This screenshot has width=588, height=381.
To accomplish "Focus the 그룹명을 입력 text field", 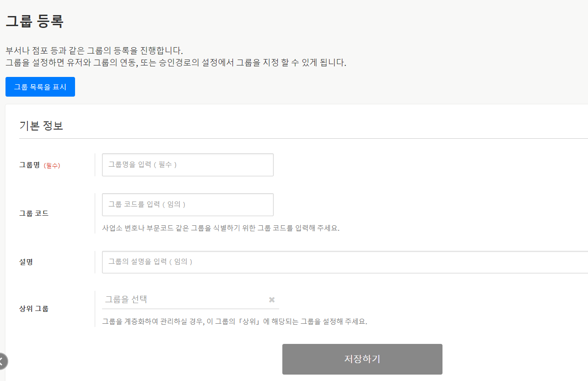I will pyautogui.click(x=188, y=165).
